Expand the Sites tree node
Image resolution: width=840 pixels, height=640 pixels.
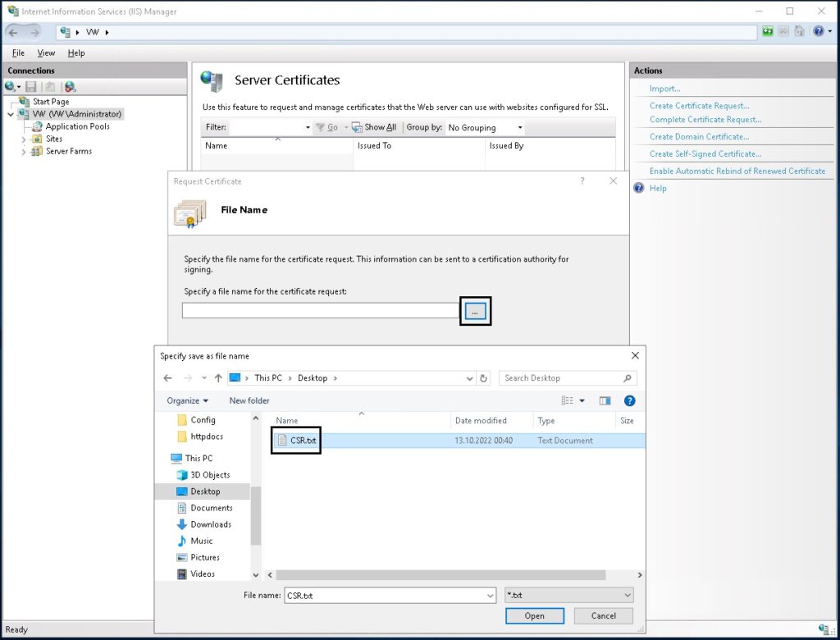pyautogui.click(x=24, y=139)
